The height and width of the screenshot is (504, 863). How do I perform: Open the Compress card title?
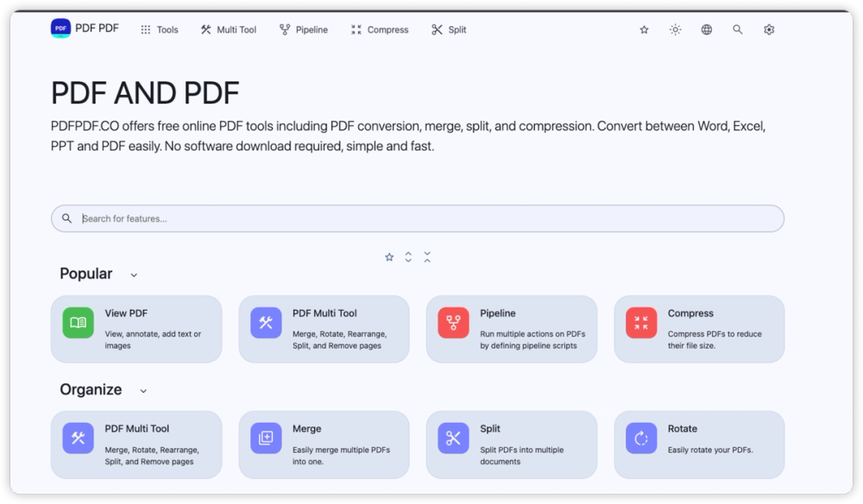pos(690,313)
